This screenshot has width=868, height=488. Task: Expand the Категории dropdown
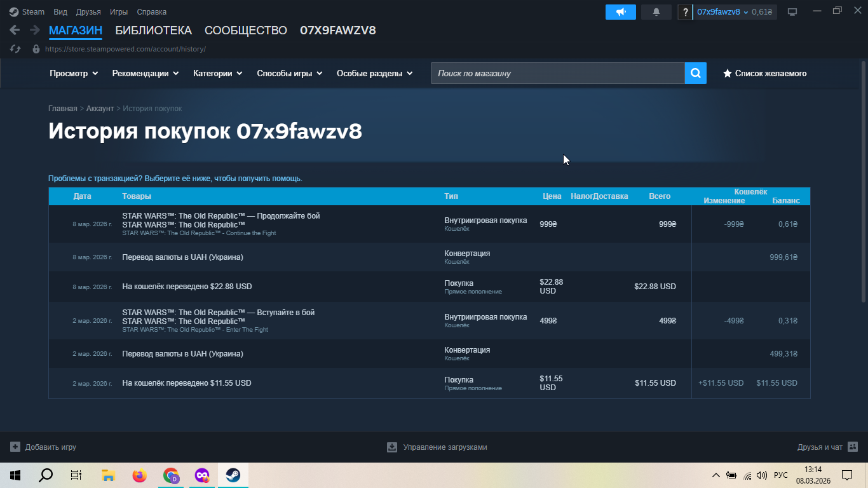pos(218,73)
